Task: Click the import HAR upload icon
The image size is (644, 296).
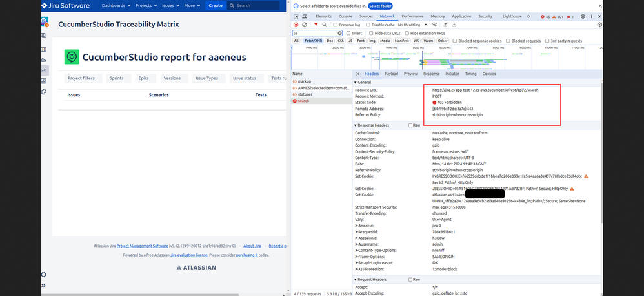Action: (x=445, y=25)
